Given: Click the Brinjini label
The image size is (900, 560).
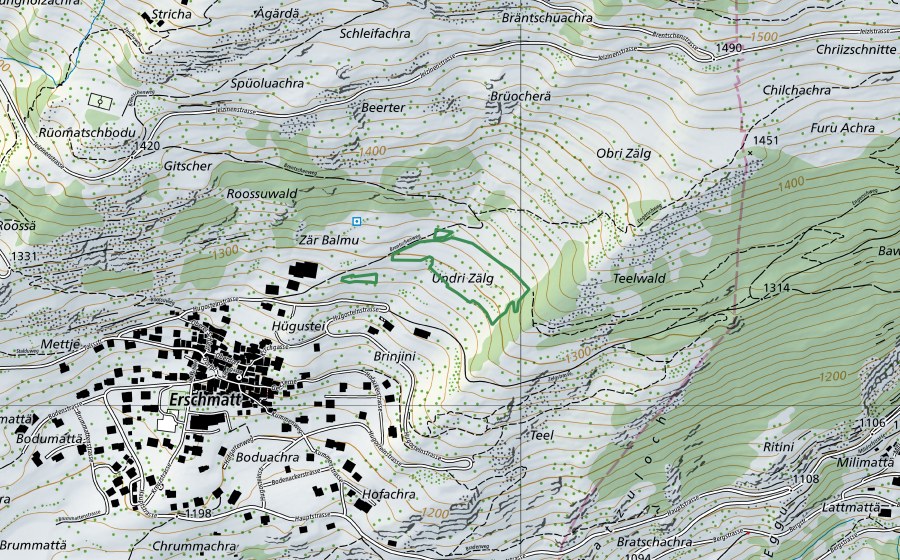Looking at the screenshot, I should click(x=394, y=357).
